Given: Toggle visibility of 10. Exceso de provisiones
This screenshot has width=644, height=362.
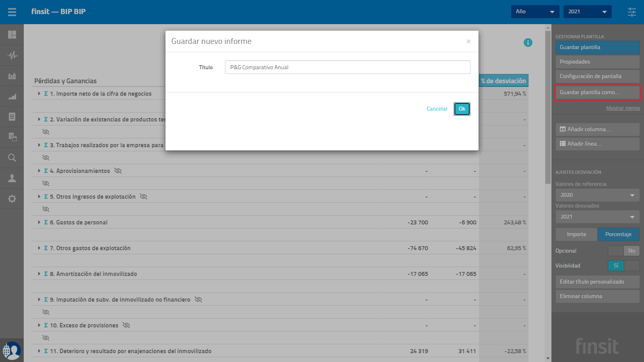Looking at the screenshot, I should [x=126, y=325].
